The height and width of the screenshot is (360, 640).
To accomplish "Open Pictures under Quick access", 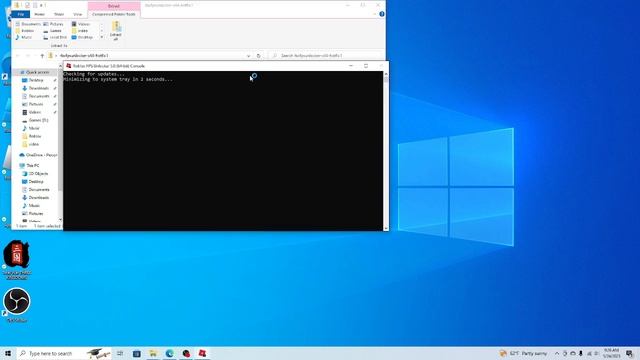I will pos(36,104).
